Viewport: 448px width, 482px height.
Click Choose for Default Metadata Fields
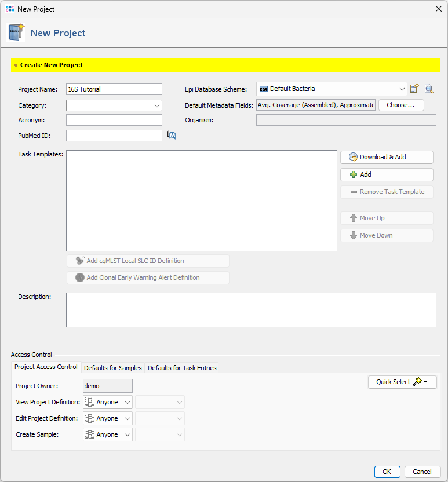(400, 105)
